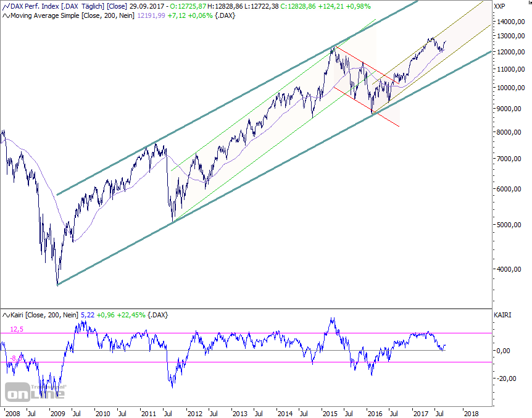
Task: Click the +124,21 daily change value
Action: coord(330,6)
